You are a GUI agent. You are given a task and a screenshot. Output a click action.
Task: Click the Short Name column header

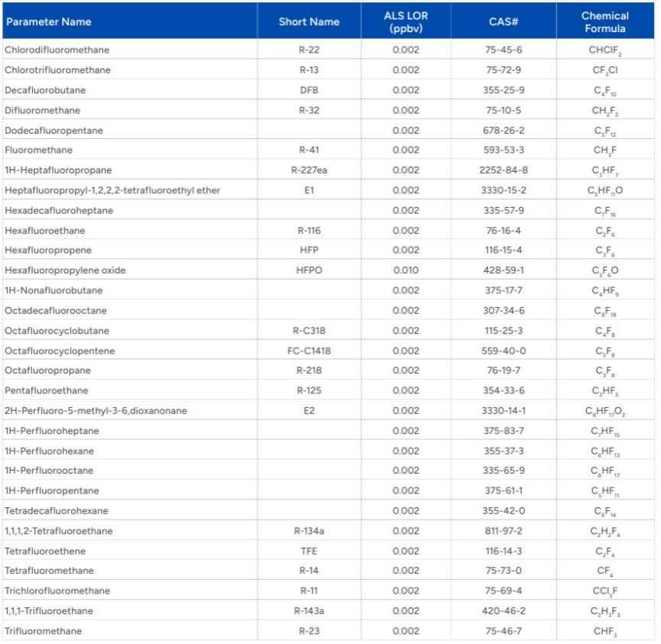(308, 21)
